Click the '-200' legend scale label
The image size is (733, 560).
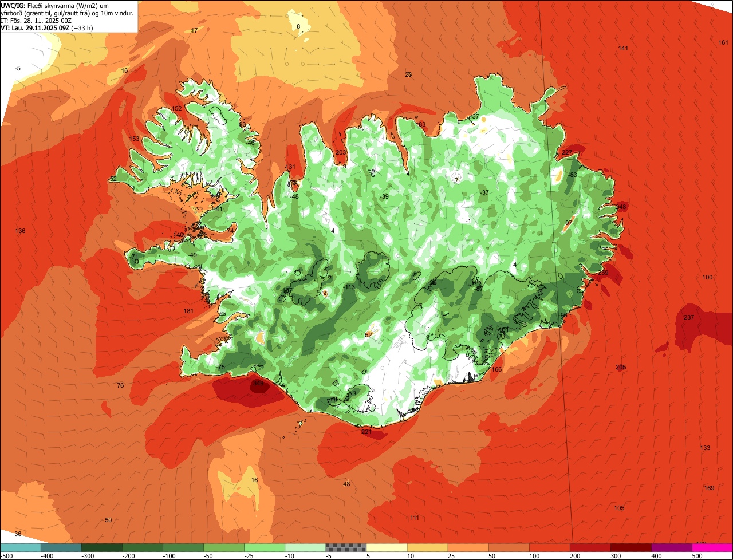pyautogui.click(x=129, y=556)
